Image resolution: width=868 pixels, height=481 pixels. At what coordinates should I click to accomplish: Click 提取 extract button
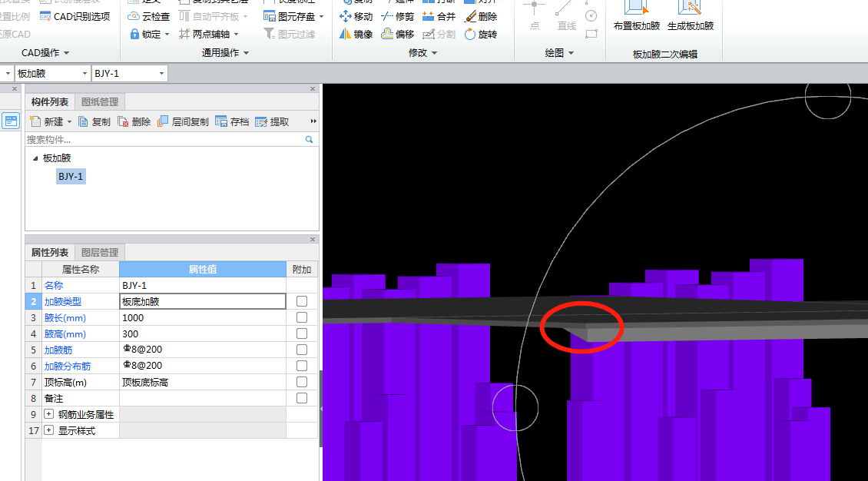pyautogui.click(x=273, y=121)
